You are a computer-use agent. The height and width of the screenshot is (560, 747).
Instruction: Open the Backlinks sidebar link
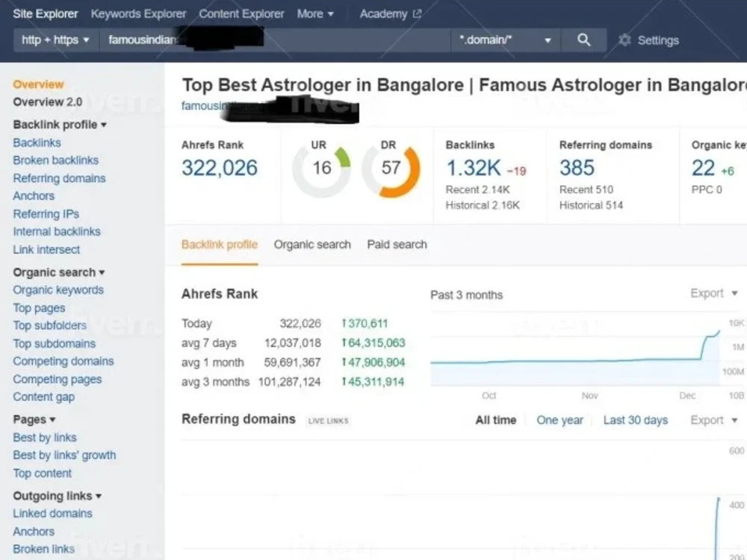(x=37, y=143)
